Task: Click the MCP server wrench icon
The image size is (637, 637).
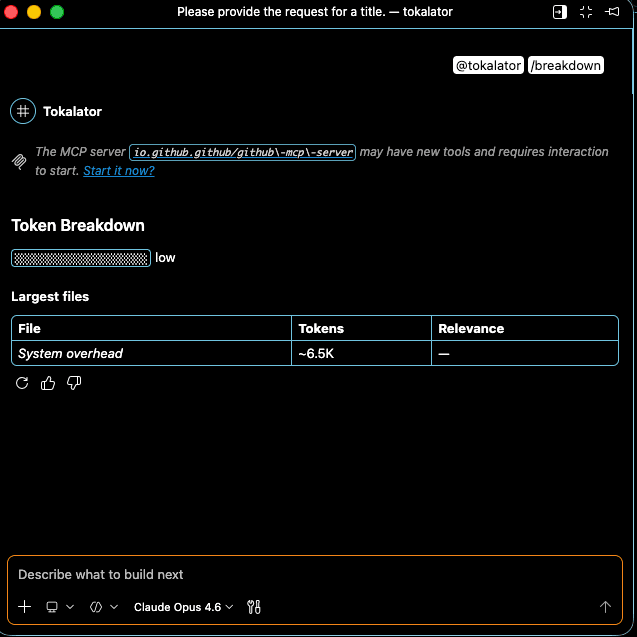Action: tap(19, 162)
